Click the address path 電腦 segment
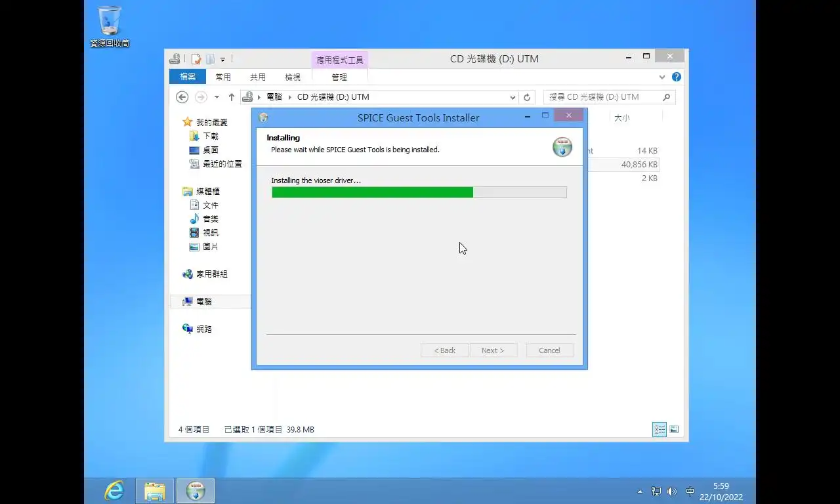The height and width of the screenshot is (504, 840). click(274, 97)
